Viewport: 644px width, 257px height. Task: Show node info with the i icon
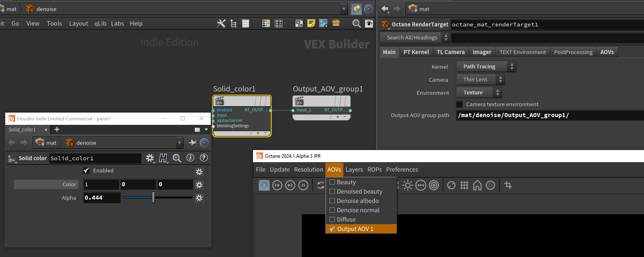[x=190, y=158]
